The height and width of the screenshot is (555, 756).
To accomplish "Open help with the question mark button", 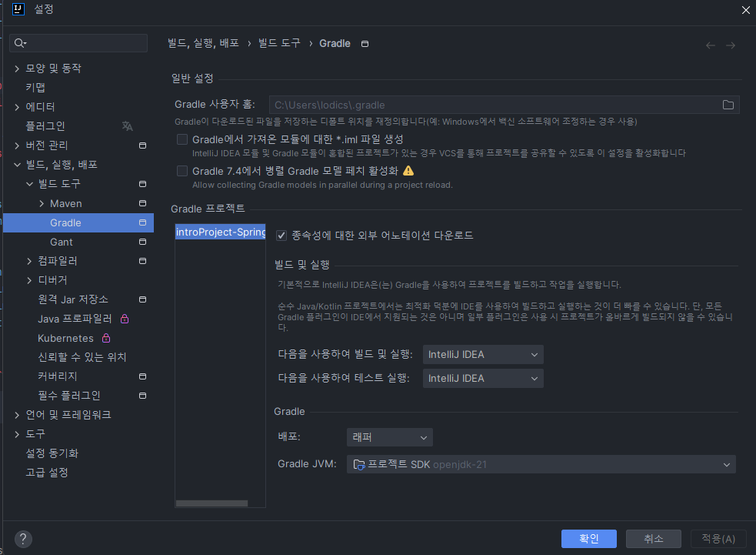I will (x=23, y=539).
